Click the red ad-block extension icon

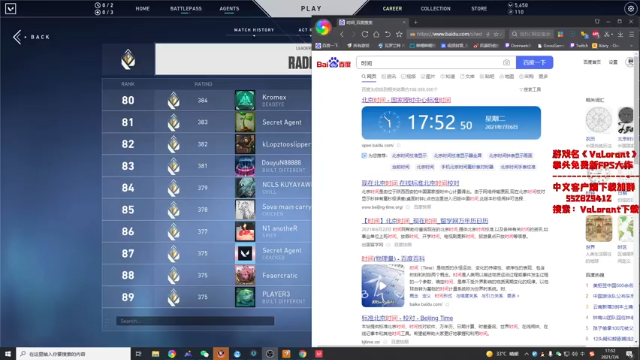(x=596, y=34)
